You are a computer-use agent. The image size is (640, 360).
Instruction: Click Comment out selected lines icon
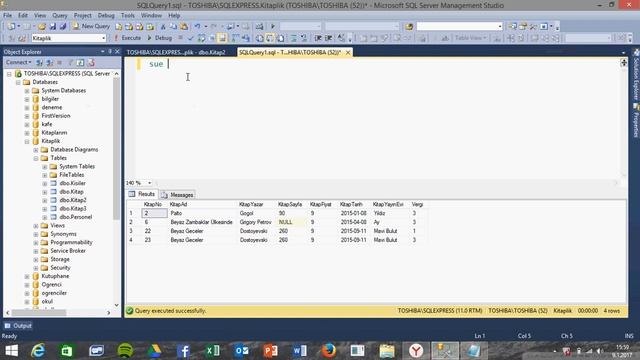(293, 38)
